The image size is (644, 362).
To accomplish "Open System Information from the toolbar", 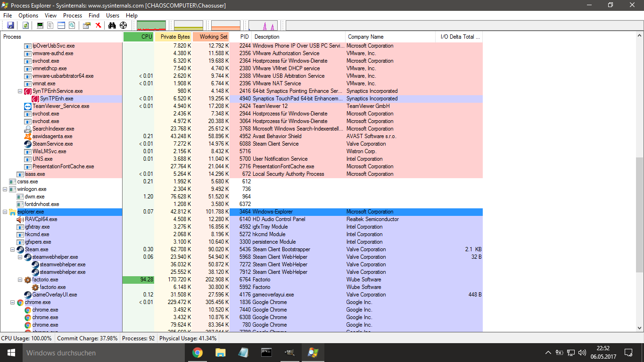I will (40, 25).
